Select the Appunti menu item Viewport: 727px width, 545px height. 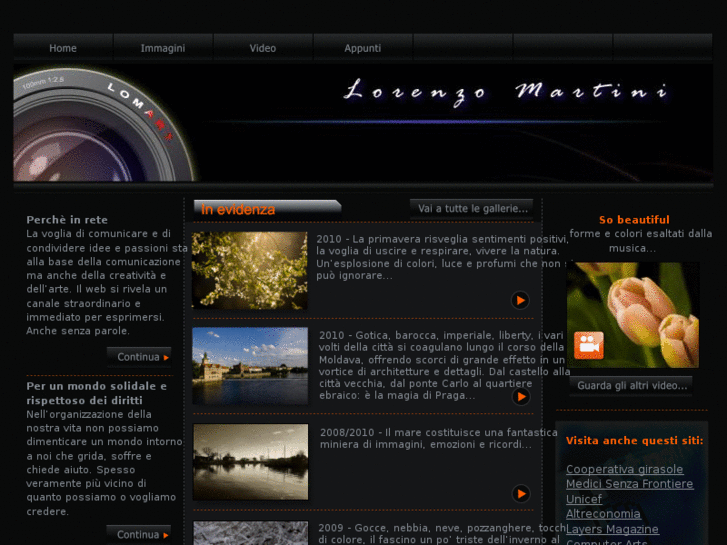[x=363, y=48]
